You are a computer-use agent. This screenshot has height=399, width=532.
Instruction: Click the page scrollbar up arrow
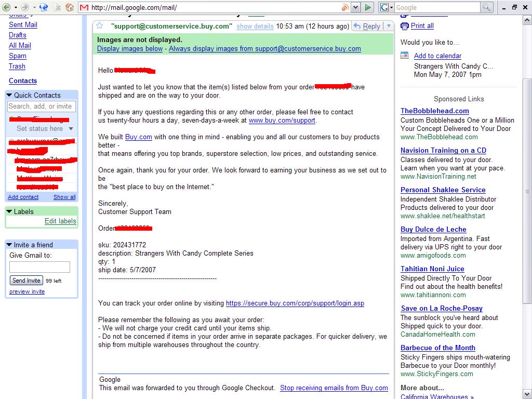(x=527, y=20)
